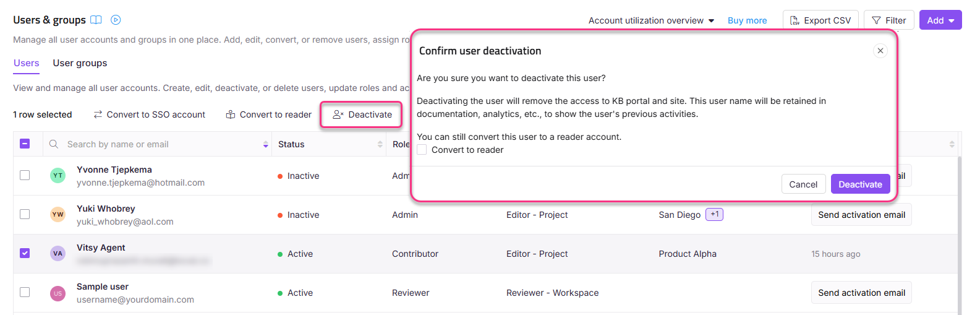Switch to the User groups tab
Image resolution: width=980 pixels, height=315 pixels.
point(80,63)
